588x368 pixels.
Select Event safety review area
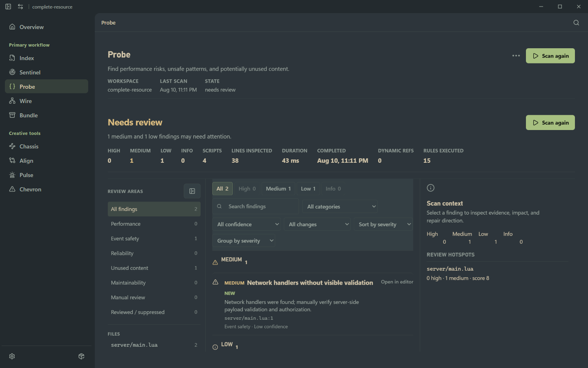tap(154, 238)
